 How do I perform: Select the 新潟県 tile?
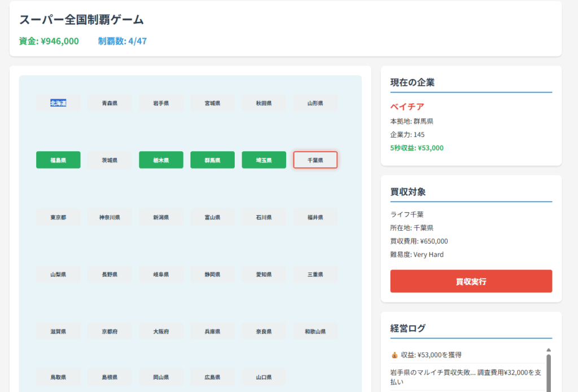point(161,217)
